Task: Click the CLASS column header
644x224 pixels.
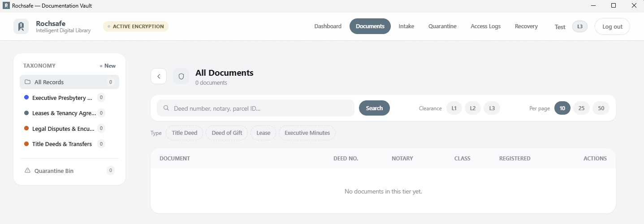Action: pos(462,159)
